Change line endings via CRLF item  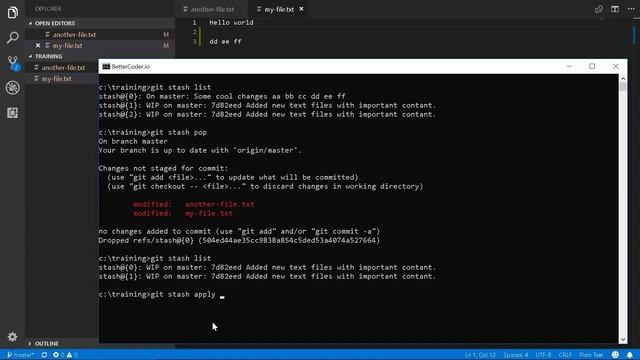coord(565,355)
